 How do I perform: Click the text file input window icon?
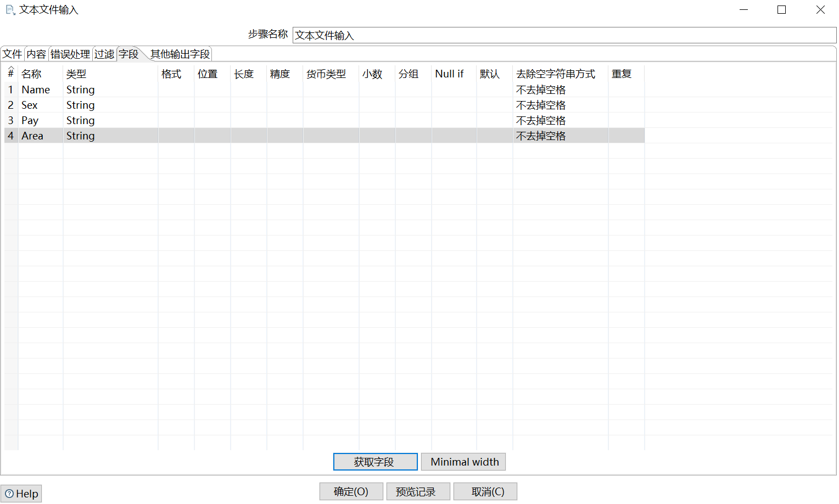click(x=10, y=10)
